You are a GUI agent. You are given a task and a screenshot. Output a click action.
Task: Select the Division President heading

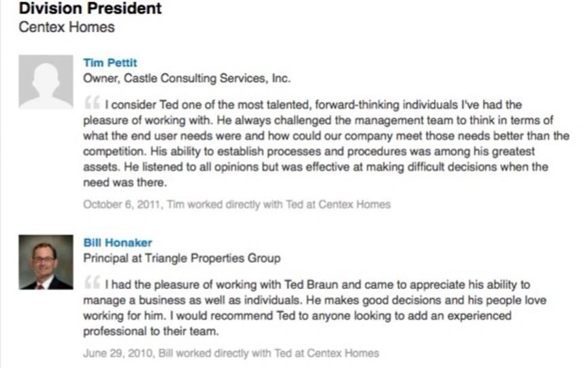click(x=91, y=10)
